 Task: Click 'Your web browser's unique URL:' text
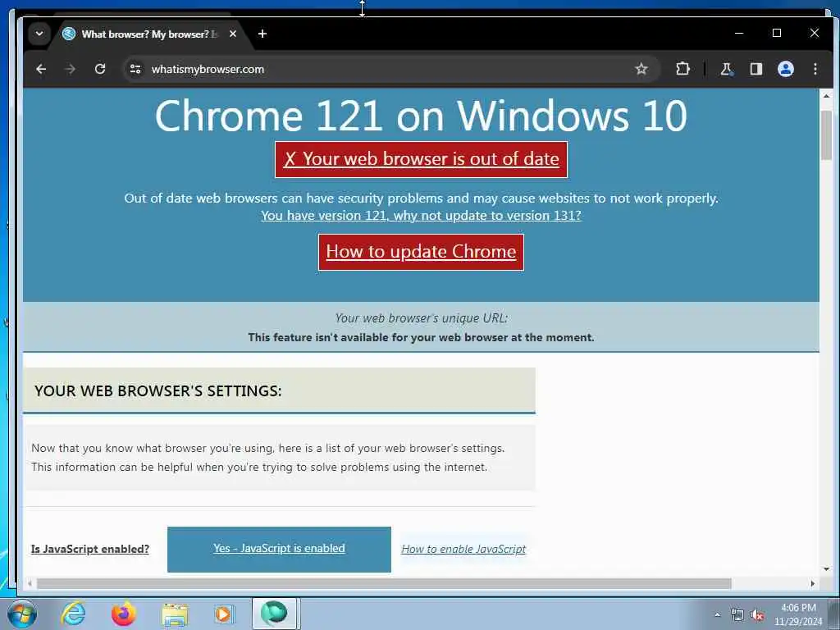[x=421, y=318]
